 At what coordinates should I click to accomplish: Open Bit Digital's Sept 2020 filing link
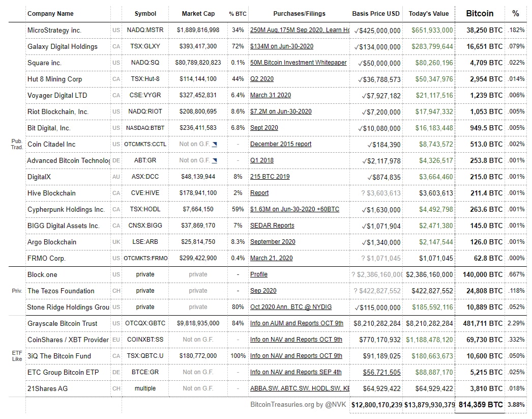pyautogui.click(x=264, y=128)
